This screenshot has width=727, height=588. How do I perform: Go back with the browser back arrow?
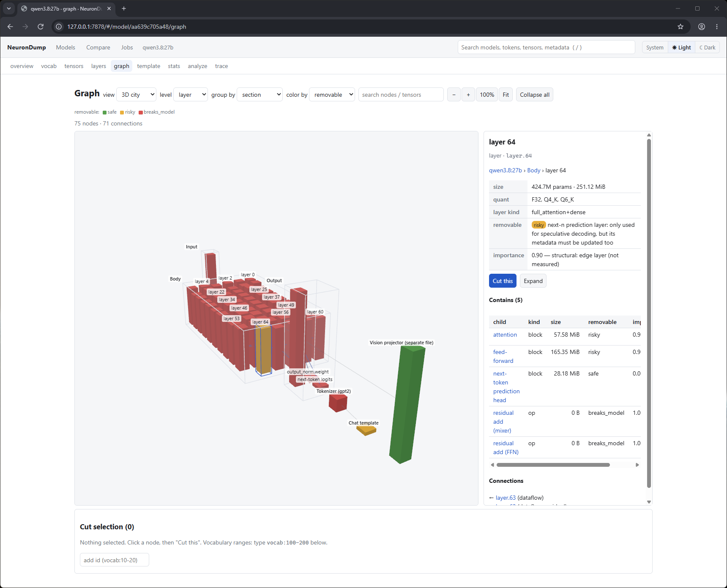pos(10,27)
